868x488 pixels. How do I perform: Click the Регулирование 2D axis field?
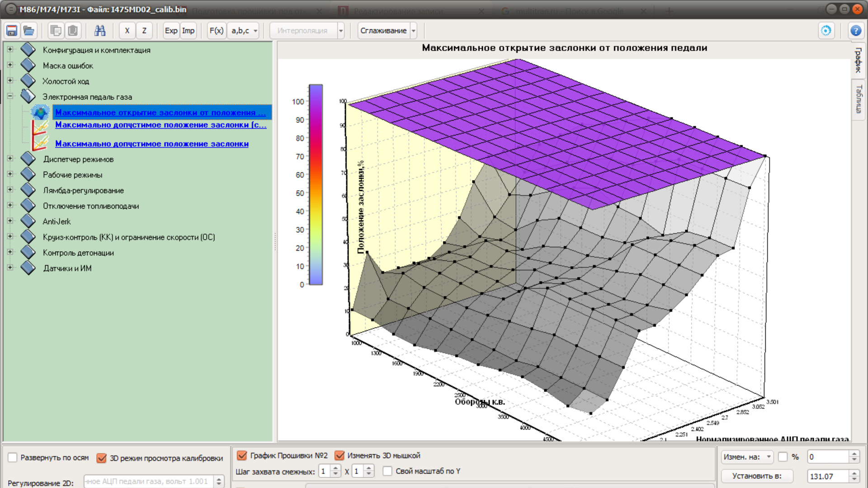coord(149,481)
